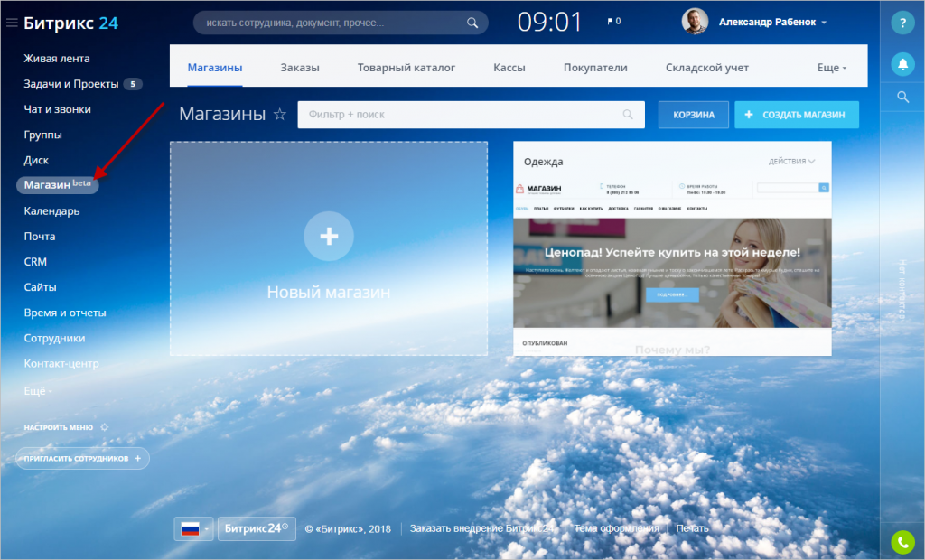Click the magnifier icon in filter field

628,115
